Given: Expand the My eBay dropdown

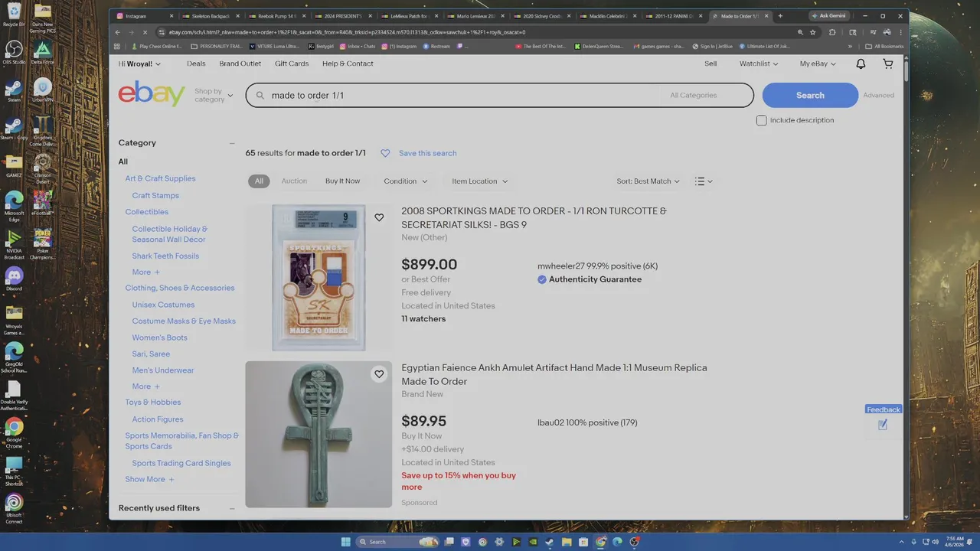Looking at the screenshot, I should tap(818, 64).
